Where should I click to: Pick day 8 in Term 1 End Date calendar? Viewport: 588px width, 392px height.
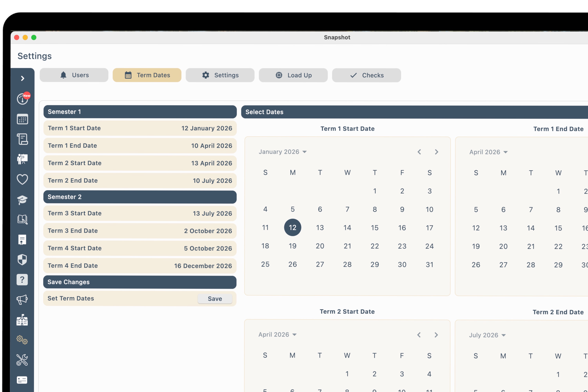(558, 210)
